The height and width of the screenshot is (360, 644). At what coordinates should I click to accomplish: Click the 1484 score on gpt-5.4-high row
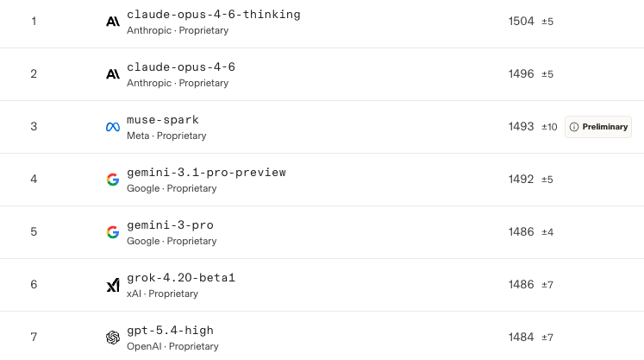[522, 338]
